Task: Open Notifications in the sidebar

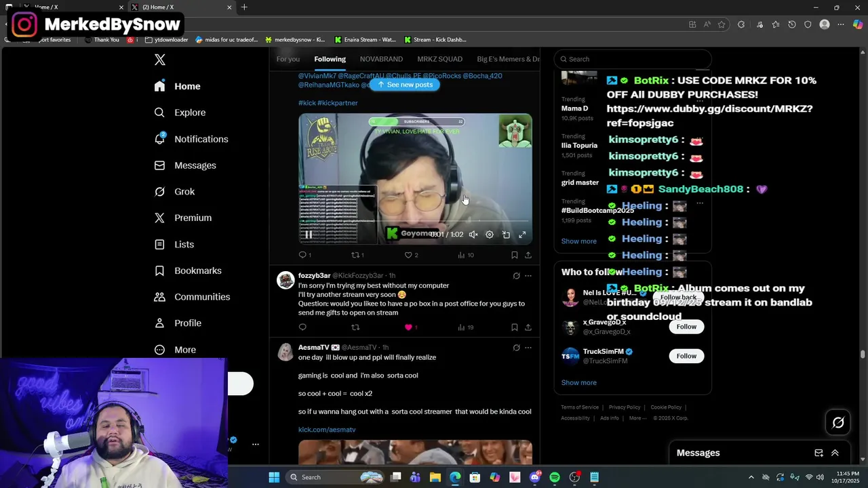Action: [x=192, y=139]
